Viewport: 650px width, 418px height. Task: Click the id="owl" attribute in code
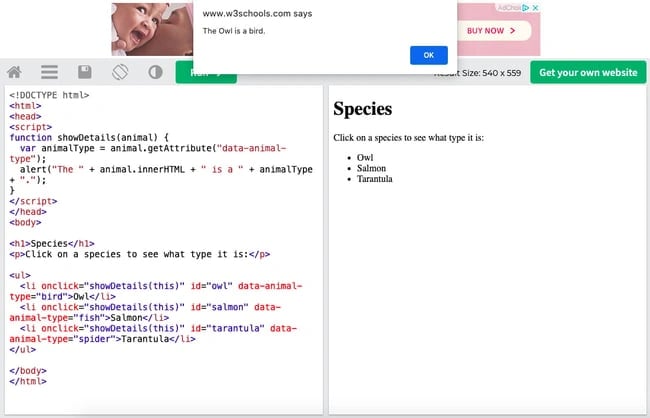(x=211, y=286)
